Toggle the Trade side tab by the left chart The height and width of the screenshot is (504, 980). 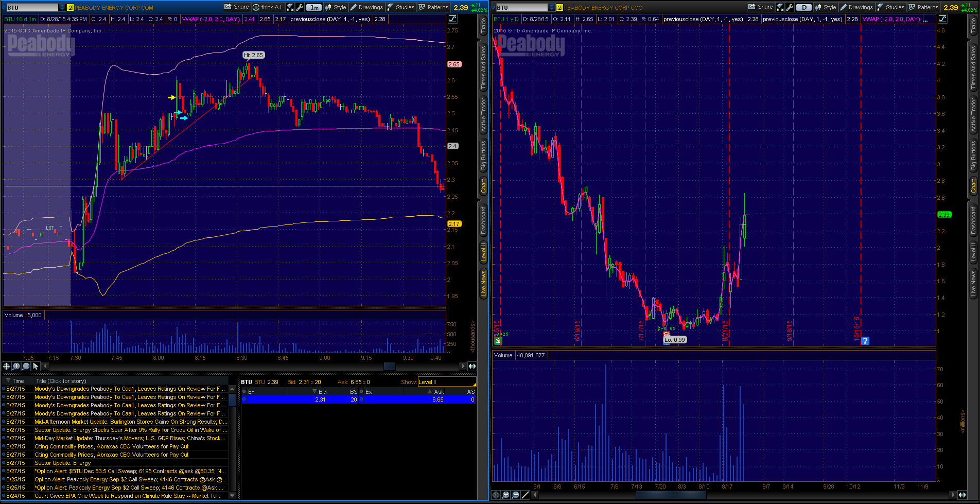pyautogui.click(x=483, y=26)
